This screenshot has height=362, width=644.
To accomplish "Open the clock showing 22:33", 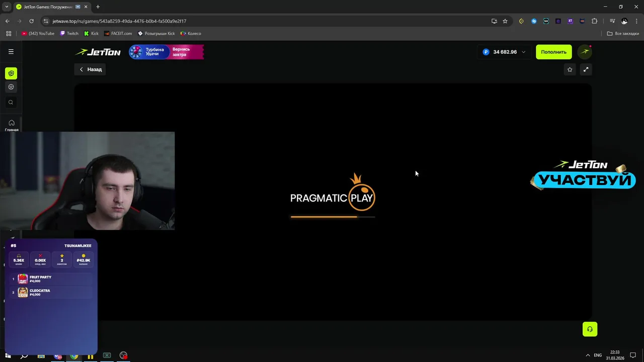I will coord(615,355).
